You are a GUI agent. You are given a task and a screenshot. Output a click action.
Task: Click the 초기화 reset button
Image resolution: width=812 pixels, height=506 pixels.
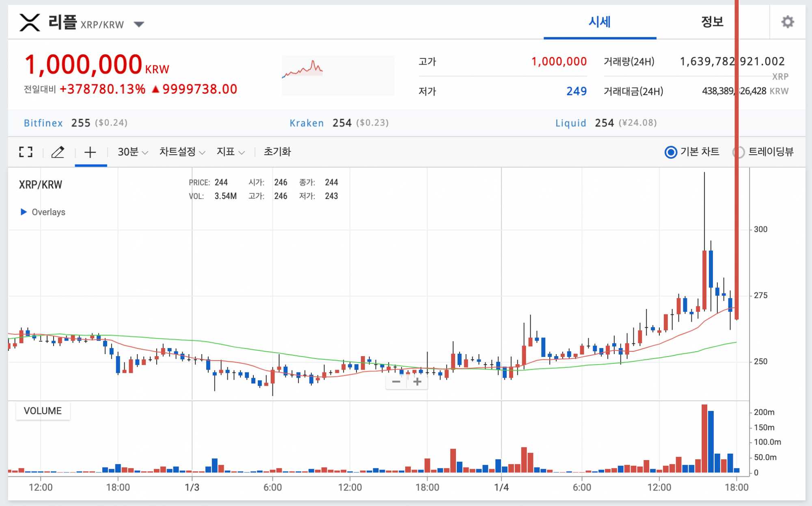(277, 152)
